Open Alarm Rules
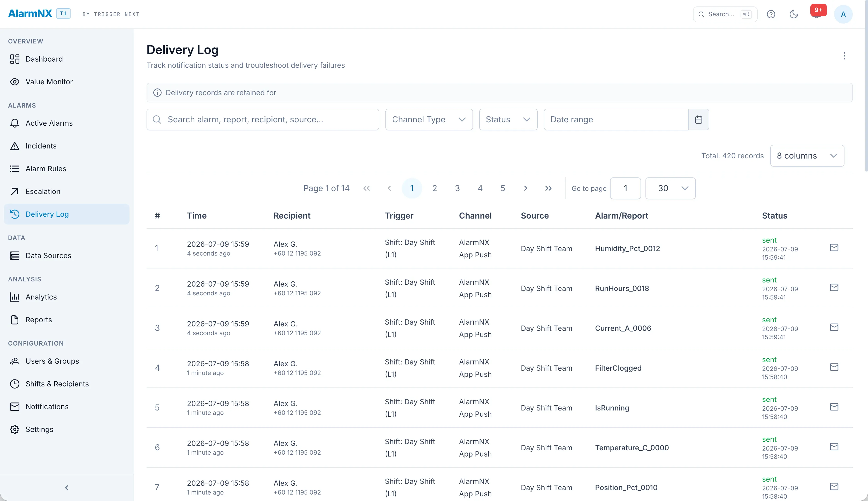This screenshot has height=501, width=868. pos(66,169)
